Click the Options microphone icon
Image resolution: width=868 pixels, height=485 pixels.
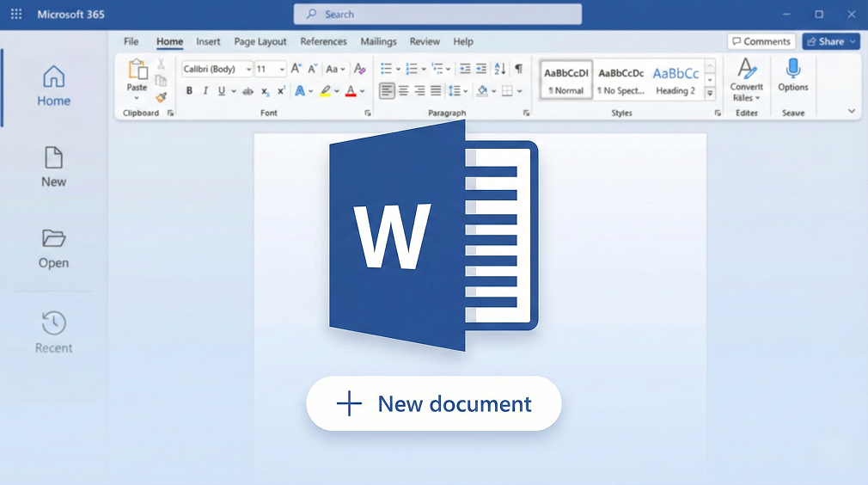click(793, 69)
